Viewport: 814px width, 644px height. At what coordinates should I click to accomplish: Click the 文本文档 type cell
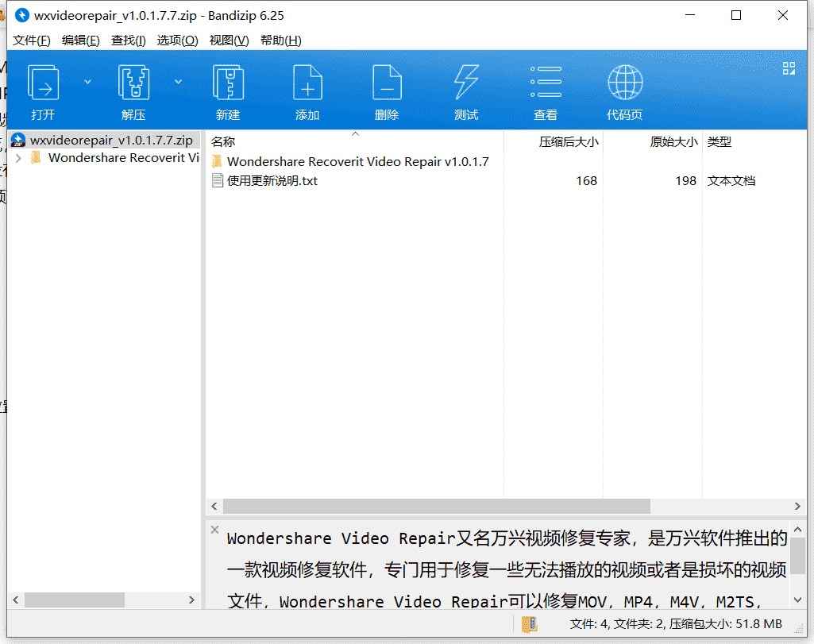click(x=731, y=180)
